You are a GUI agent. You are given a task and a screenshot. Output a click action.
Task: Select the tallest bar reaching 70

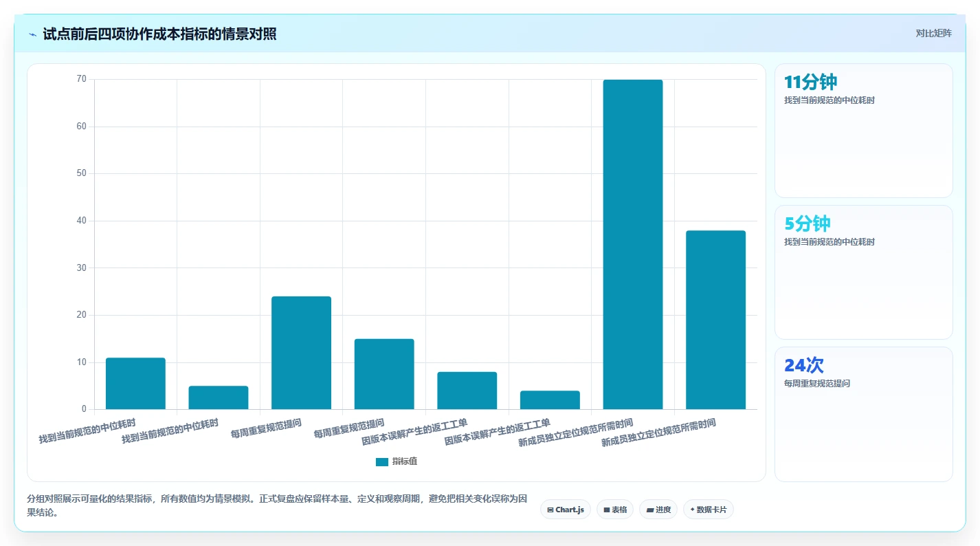633,245
